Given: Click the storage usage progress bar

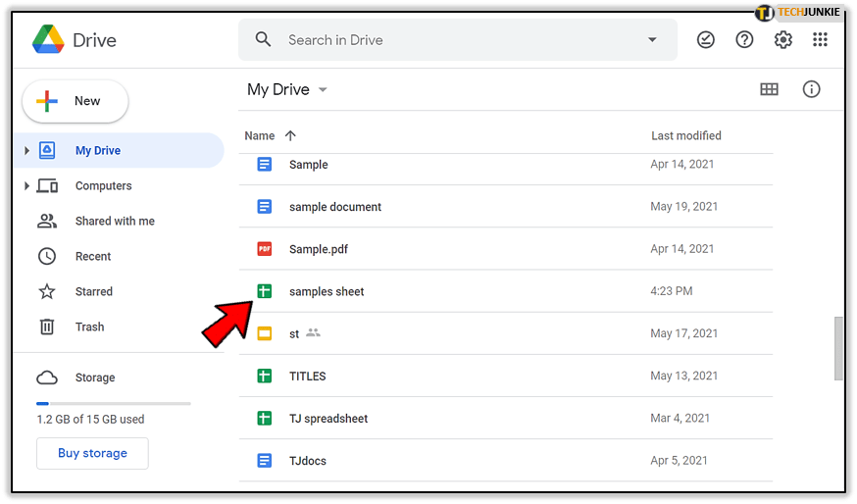Looking at the screenshot, I should (x=113, y=403).
